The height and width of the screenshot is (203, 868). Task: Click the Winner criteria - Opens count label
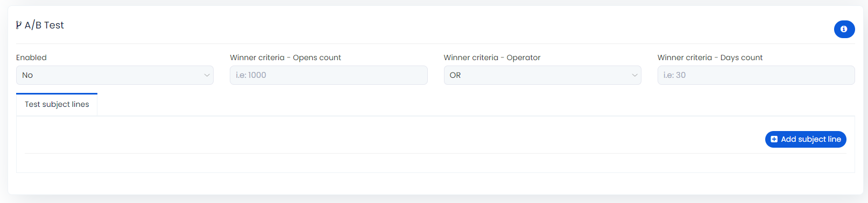[x=285, y=57]
